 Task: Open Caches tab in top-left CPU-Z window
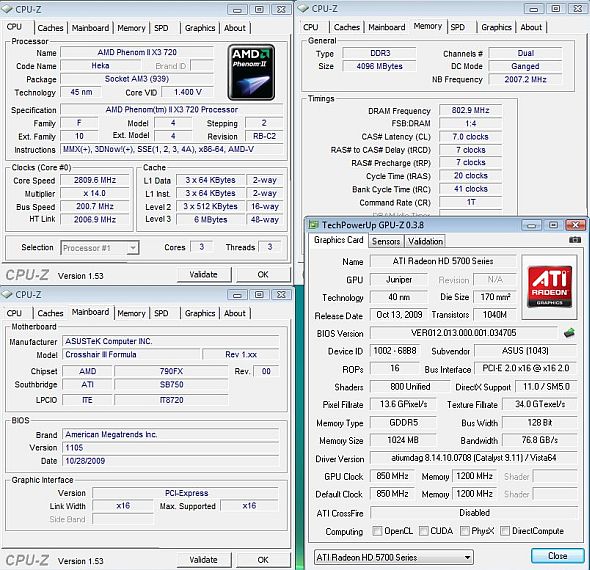point(50,28)
